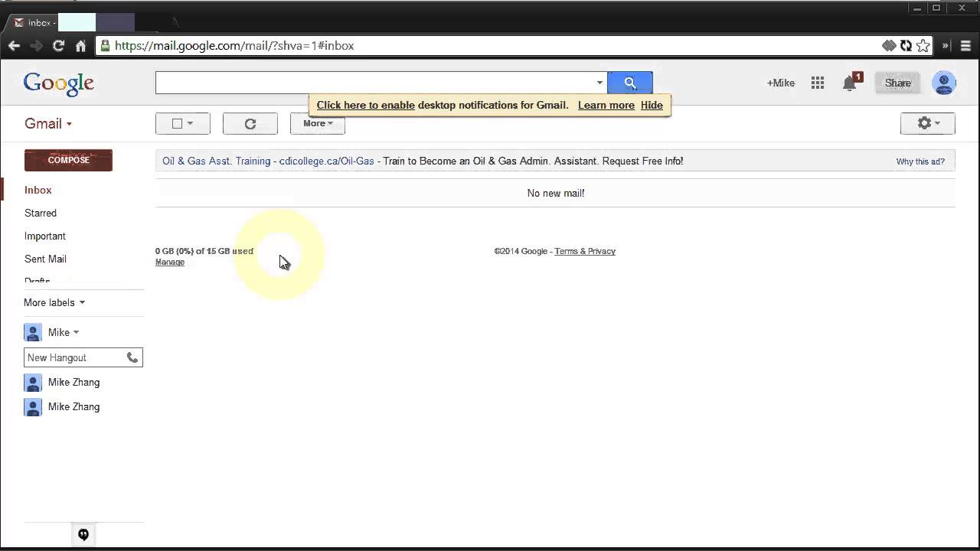This screenshot has height=551, width=980.
Task: Click the Share button
Action: point(898,83)
